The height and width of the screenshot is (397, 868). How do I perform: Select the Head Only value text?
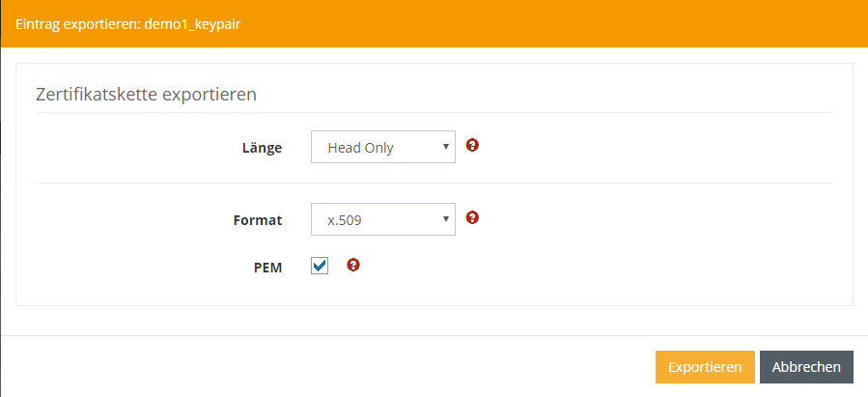point(361,148)
